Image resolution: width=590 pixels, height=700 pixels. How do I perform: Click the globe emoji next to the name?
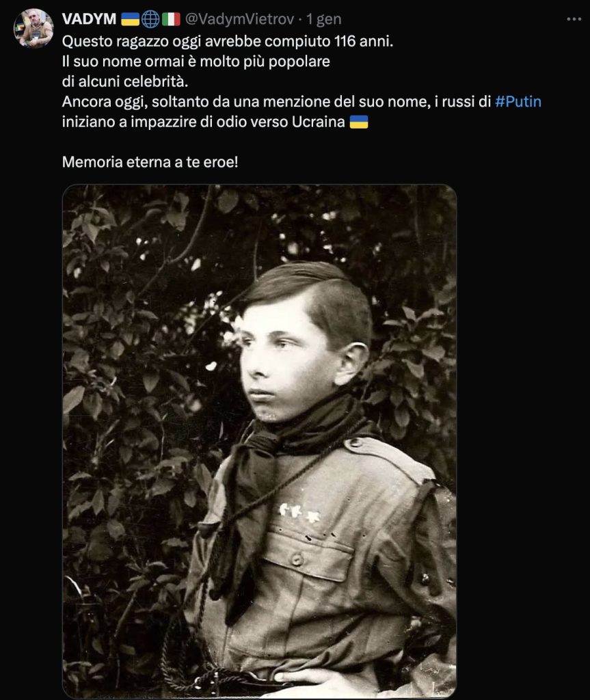point(150,19)
